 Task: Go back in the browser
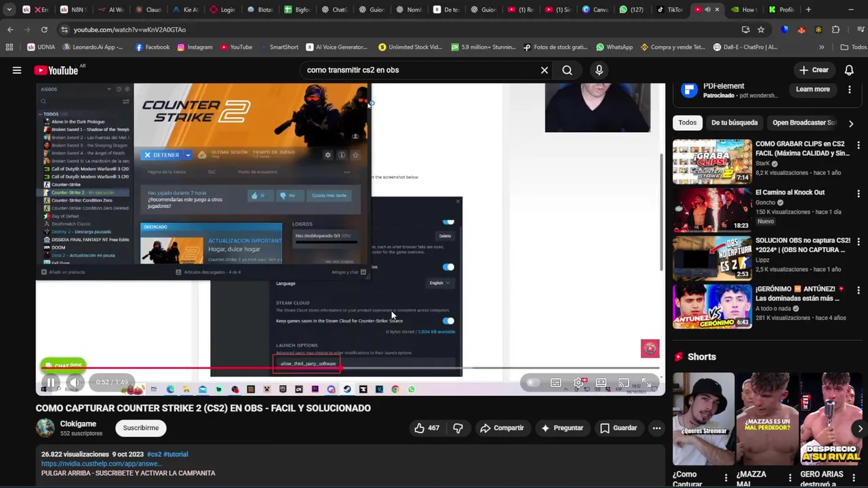tap(10, 30)
